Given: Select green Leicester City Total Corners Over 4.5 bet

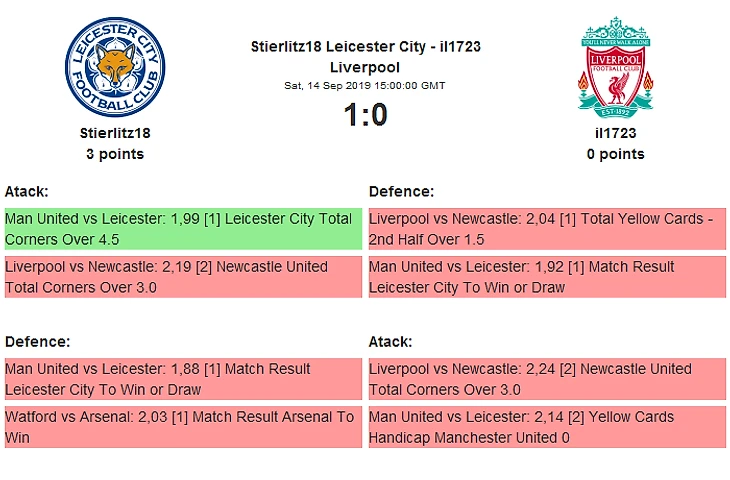Looking at the screenshot, I should 182,229.
